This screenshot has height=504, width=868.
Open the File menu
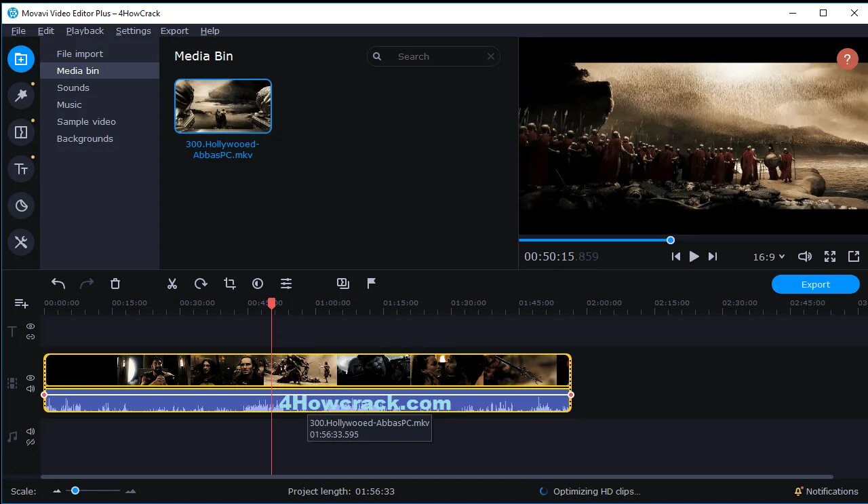[x=18, y=31]
